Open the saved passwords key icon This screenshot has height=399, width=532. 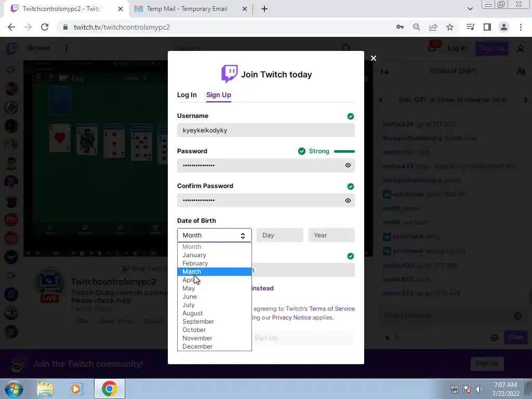(400, 27)
